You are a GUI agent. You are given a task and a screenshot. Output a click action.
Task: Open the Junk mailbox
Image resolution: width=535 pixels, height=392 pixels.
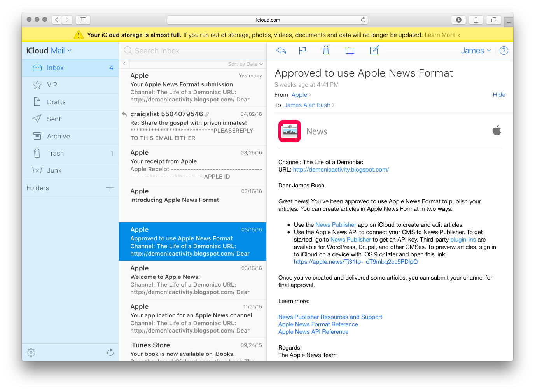click(70, 170)
